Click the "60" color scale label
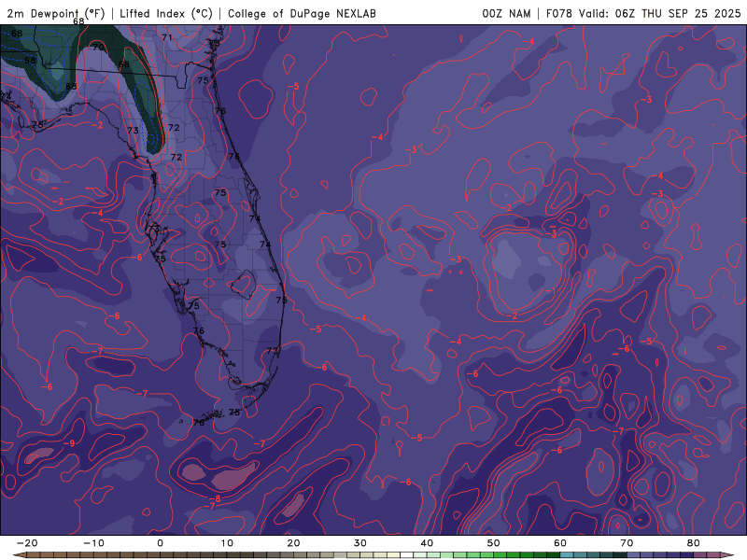The height and width of the screenshot is (560, 747). click(560, 543)
